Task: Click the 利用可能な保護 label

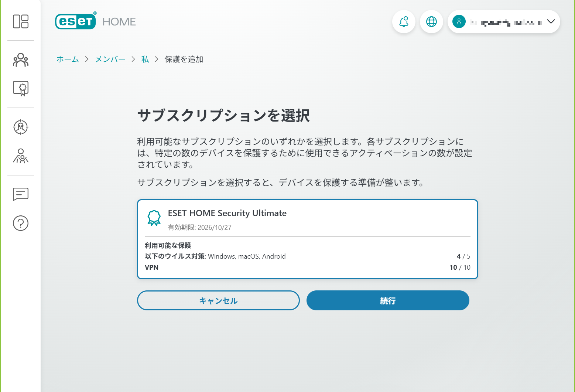Action: tap(168, 246)
